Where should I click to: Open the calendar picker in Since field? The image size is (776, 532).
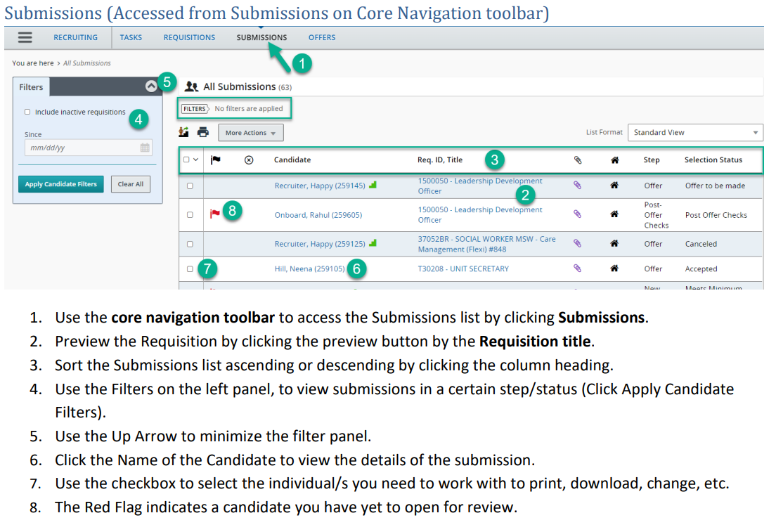tap(145, 148)
